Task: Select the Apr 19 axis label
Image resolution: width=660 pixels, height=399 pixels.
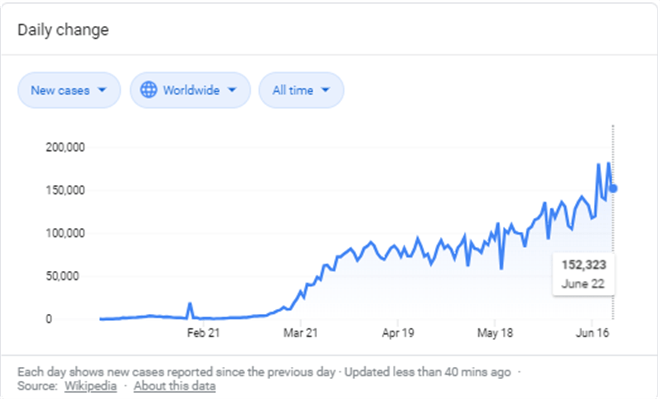Action: 398,333
